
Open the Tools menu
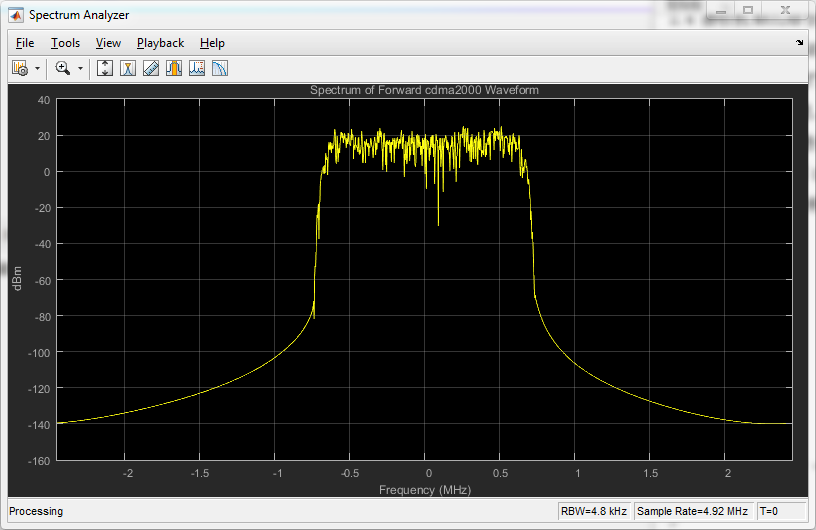66,43
